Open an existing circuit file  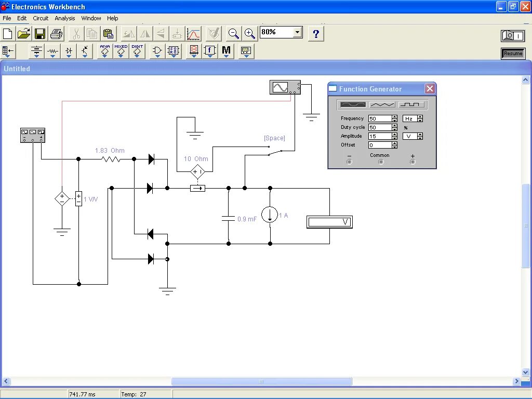tap(24, 34)
